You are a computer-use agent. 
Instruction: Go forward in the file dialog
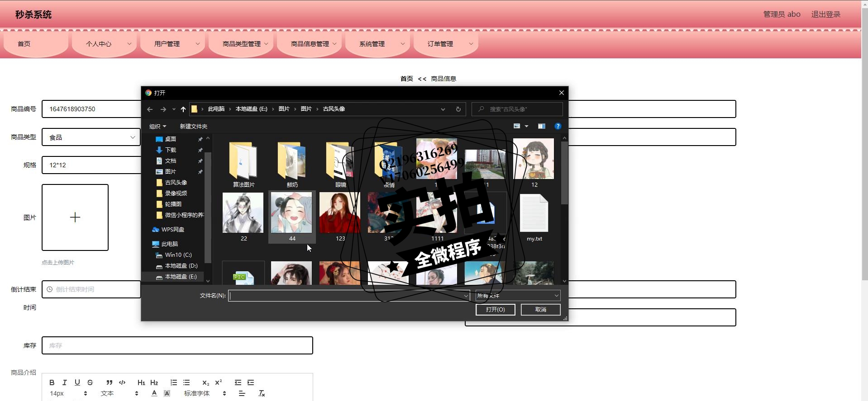pos(163,109)
